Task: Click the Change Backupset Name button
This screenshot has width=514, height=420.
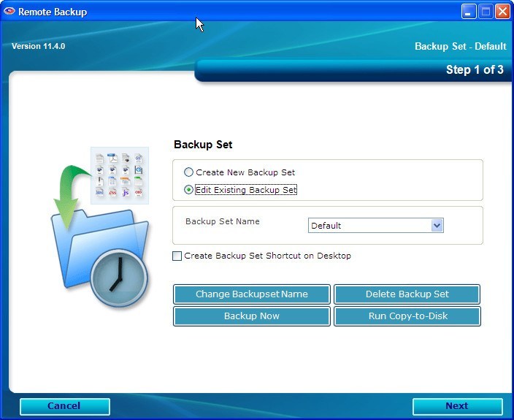Action: coord(252,294)
